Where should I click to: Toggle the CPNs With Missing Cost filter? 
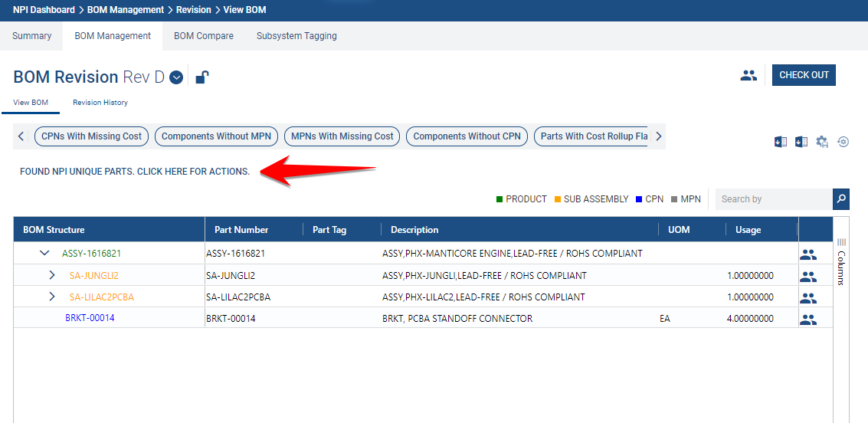(x=92, y=136)
